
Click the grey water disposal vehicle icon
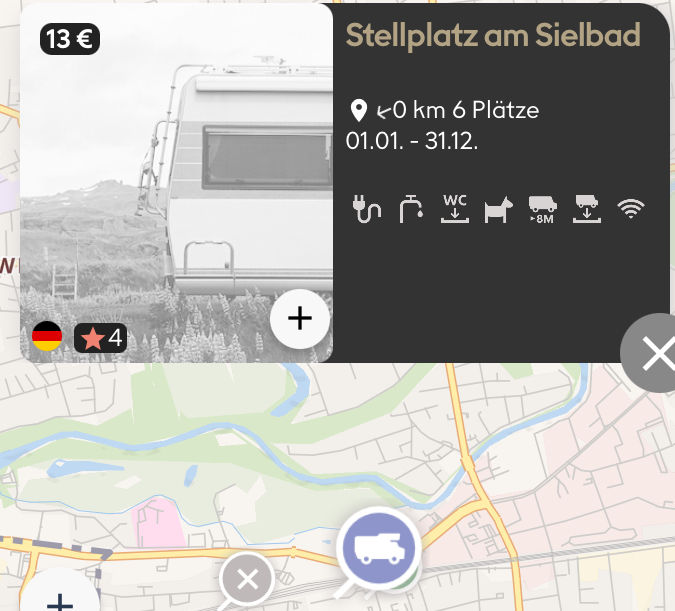[x=586, y=209]
